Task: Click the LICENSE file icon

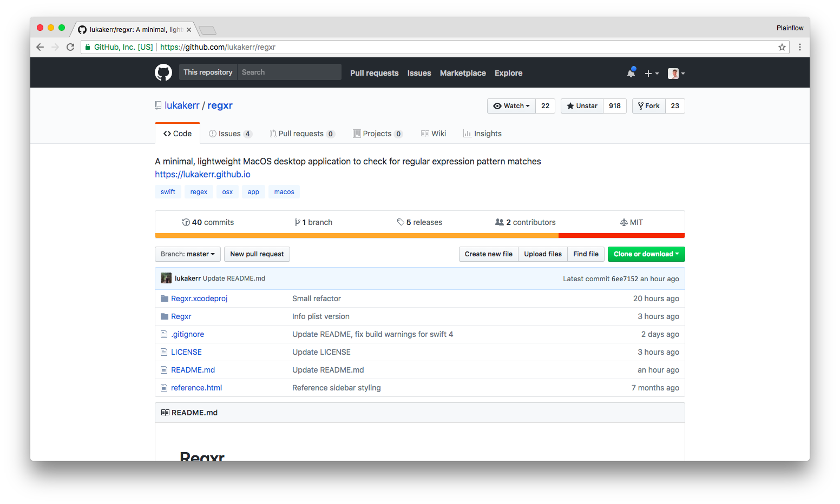Action: click(164, 352)
